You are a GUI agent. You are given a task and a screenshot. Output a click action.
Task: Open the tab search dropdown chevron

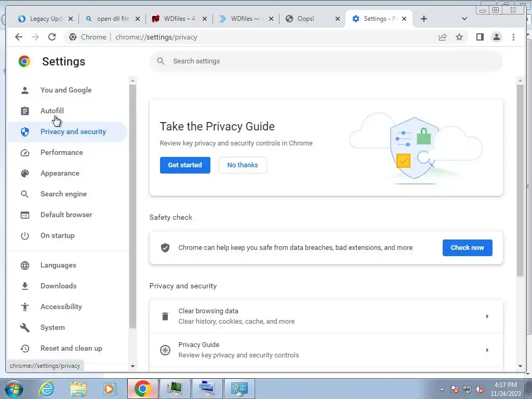[464, 19]
